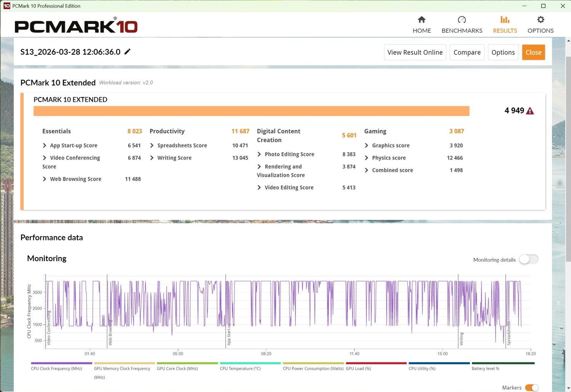
Task: Expand the Photo Editing Score row
Action: click(x=259, y=154)
